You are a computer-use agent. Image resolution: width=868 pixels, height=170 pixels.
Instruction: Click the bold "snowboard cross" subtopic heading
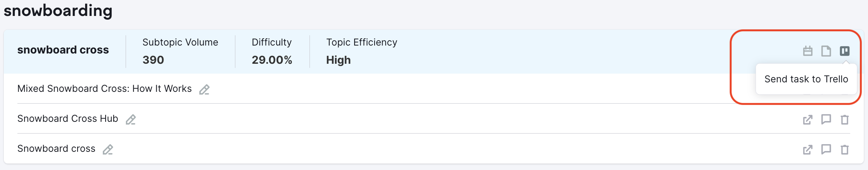[x=63, y=50]
